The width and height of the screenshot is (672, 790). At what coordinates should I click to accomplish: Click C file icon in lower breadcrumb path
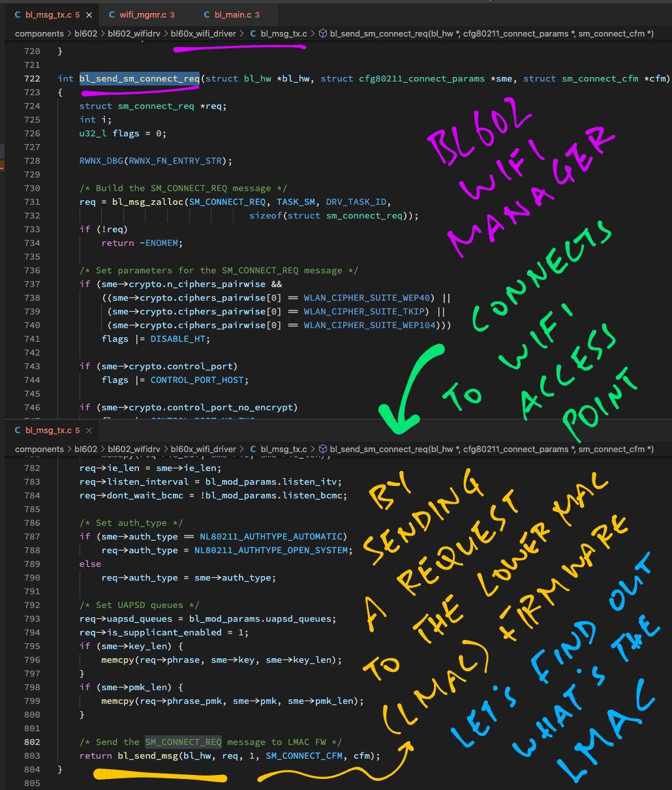coord(253,449)
